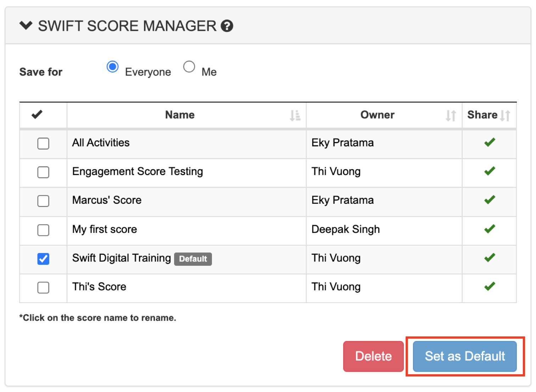The image size is (536, 392).
Task: Click the My first score name
Action: (105, 229)
